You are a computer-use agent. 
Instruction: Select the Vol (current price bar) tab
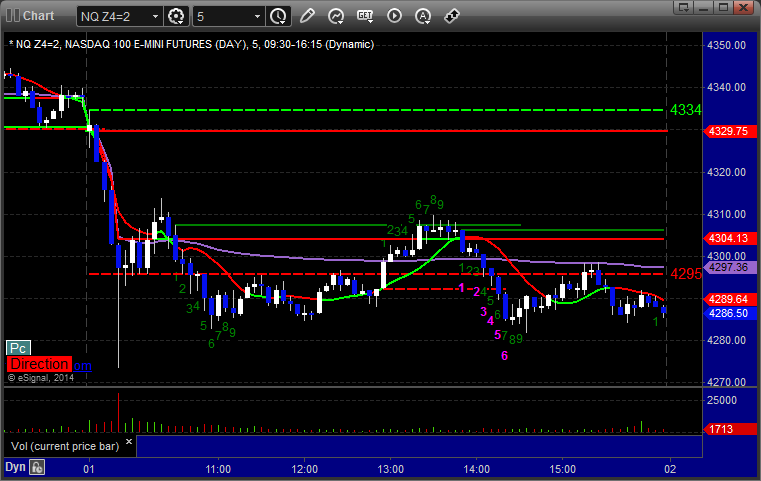[66, 446]
